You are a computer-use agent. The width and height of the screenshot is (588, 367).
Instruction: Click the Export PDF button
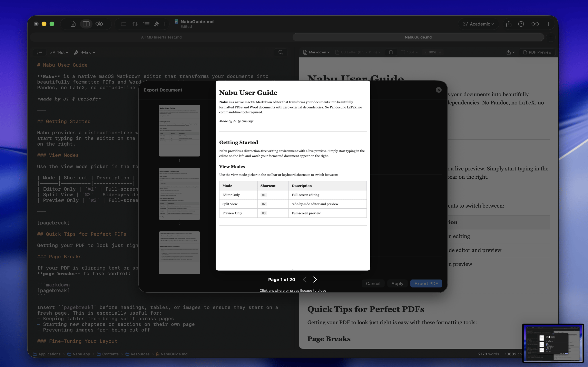pyautogui.click(x=426, y=283)
